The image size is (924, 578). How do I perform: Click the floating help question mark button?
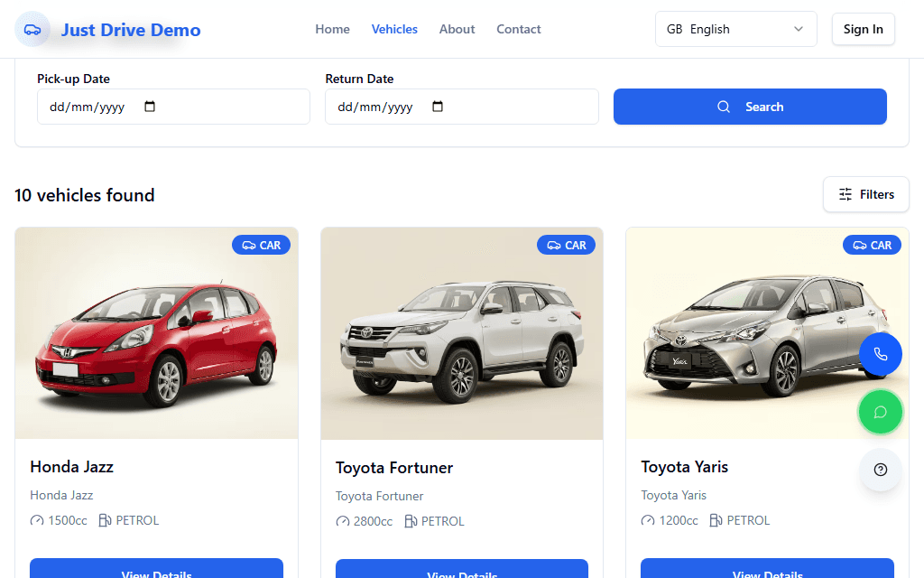point(881,470)
